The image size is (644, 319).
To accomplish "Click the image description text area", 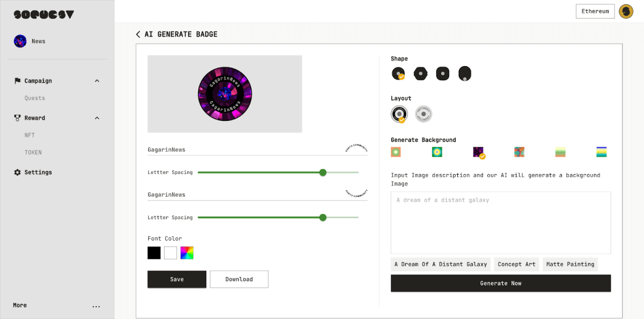I will [x=501, y=222].
